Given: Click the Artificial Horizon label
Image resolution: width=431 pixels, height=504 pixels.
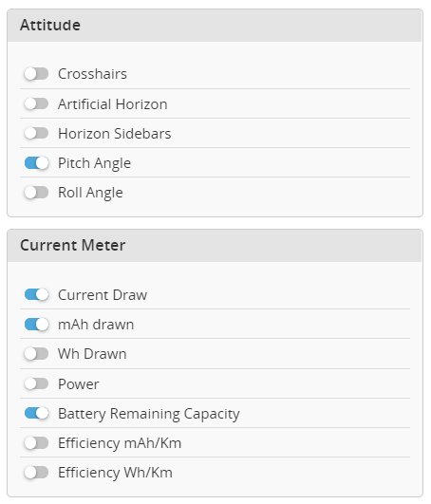Looking at the screenshot, I should click(x=113, y=104).
